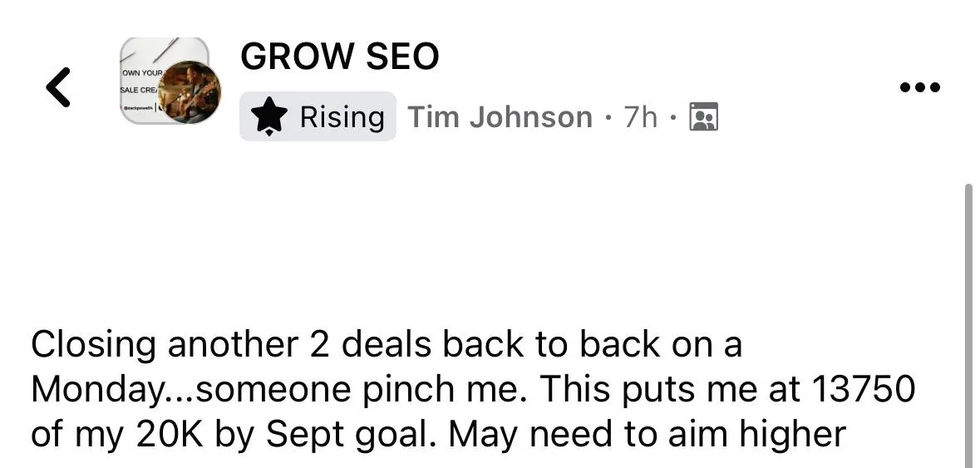The height and width of the screenshot is (468, 980).
Task: Click the word "Monday" in the post
Action: (x=96, y=391)
